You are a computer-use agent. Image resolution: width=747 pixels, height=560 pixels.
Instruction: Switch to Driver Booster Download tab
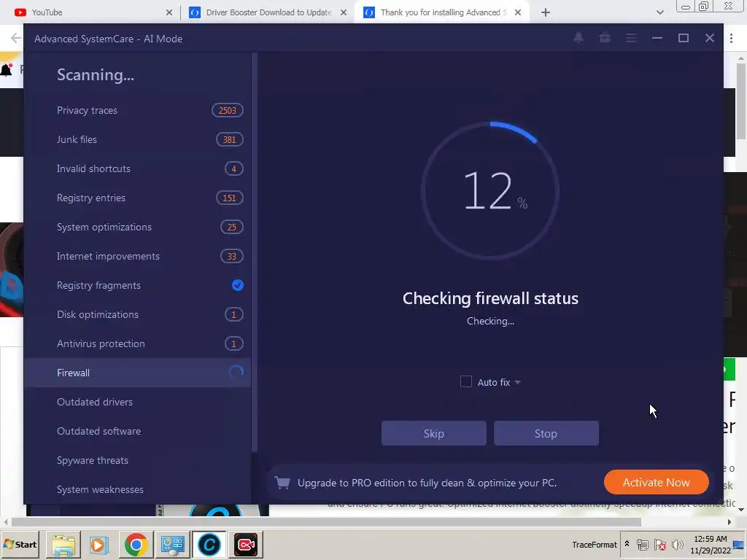coord(268,12)
